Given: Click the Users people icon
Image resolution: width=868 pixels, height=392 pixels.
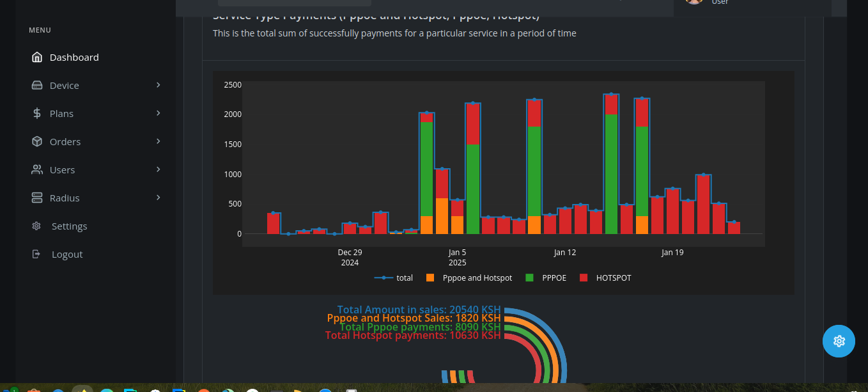Looking at the screenshot, I should click(x=38, y=169).
